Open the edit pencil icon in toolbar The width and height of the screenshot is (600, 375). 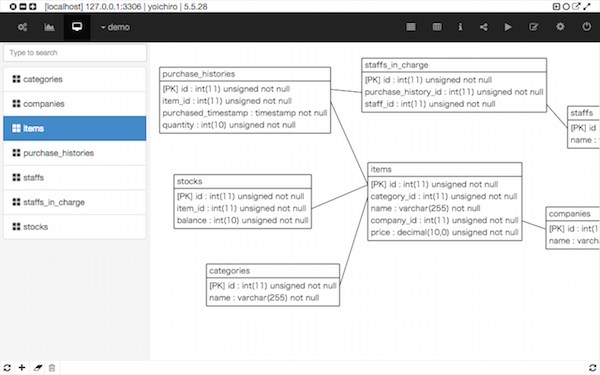coord(533,27)
